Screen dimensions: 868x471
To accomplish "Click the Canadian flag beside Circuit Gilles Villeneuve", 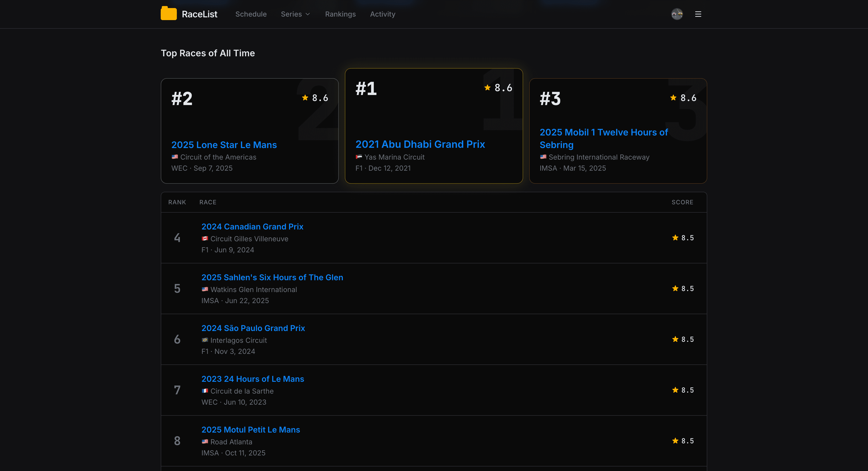I will click(x=205, y=238).
